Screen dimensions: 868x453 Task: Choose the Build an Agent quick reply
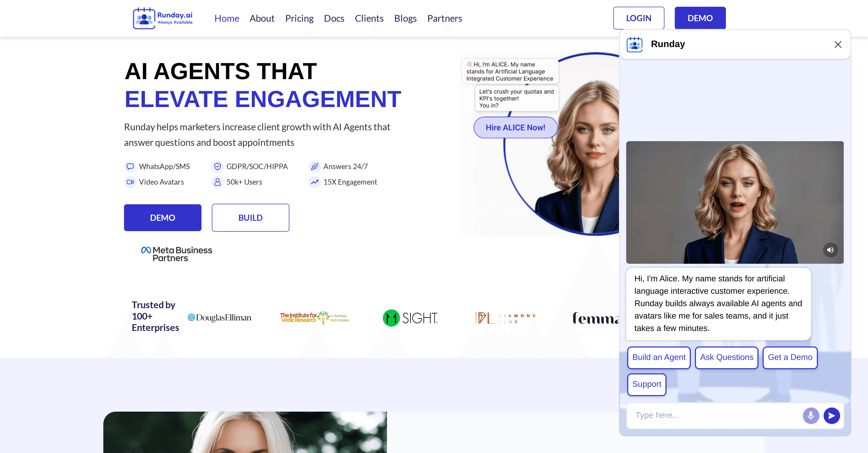[659, 357]
